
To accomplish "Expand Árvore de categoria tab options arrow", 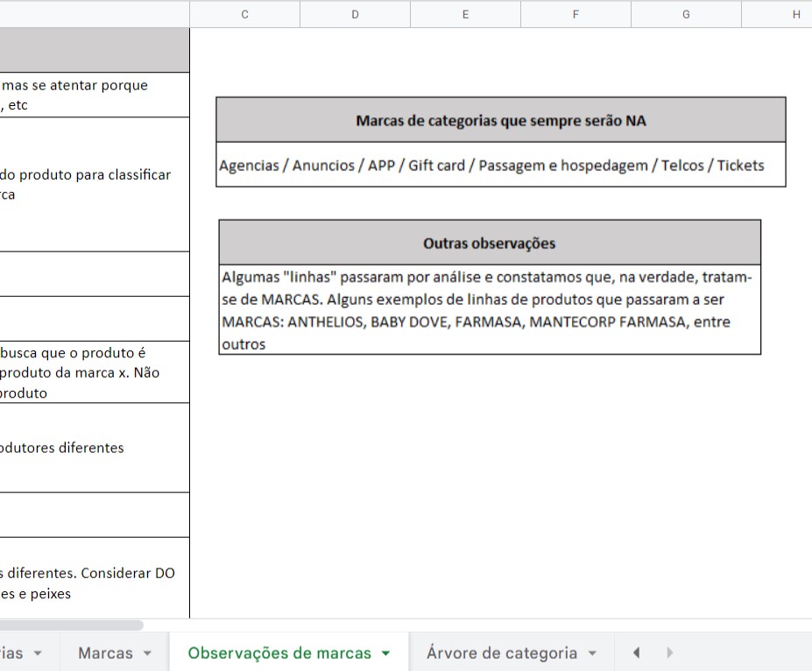I will (592, 653).
